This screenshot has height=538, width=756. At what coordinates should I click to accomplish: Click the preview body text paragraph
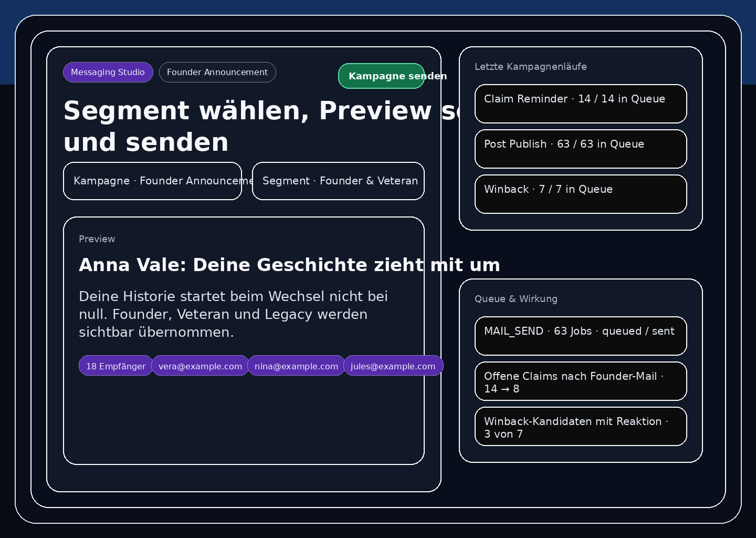(x=233, y=314)
